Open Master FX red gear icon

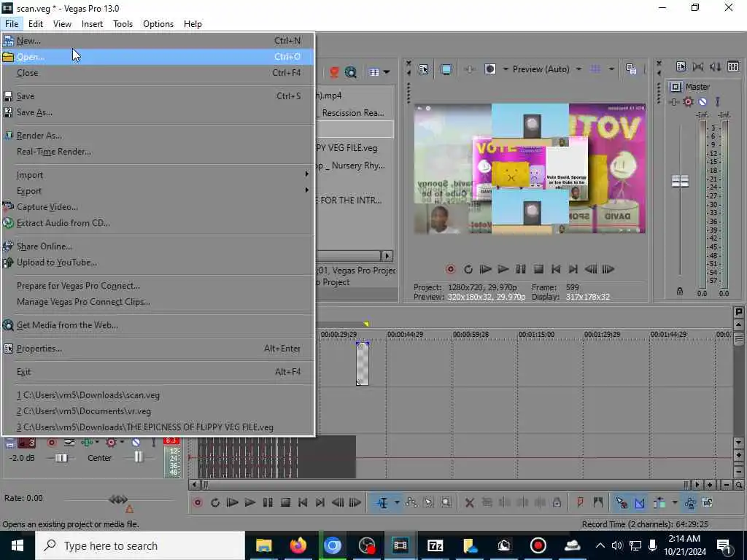coord(688,101)
